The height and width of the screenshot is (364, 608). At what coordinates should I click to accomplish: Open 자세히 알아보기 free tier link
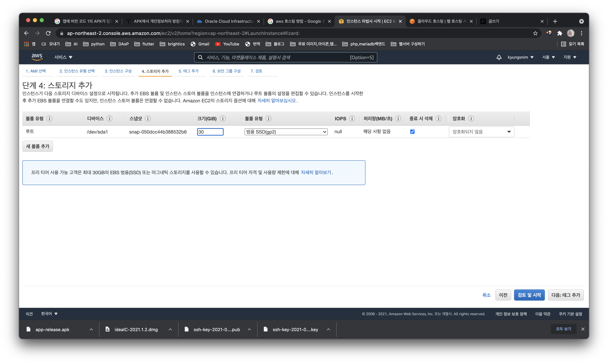click(x=316, y=173)
